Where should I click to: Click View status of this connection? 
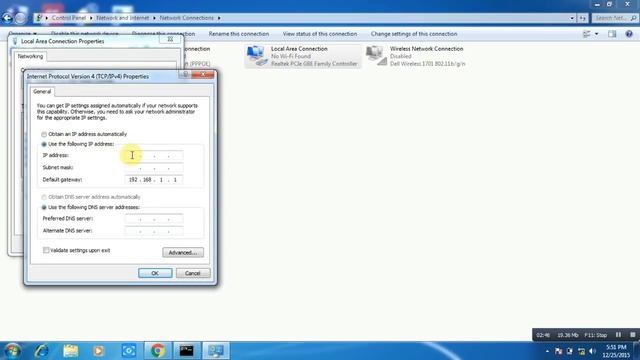click(x=320, y=34)
